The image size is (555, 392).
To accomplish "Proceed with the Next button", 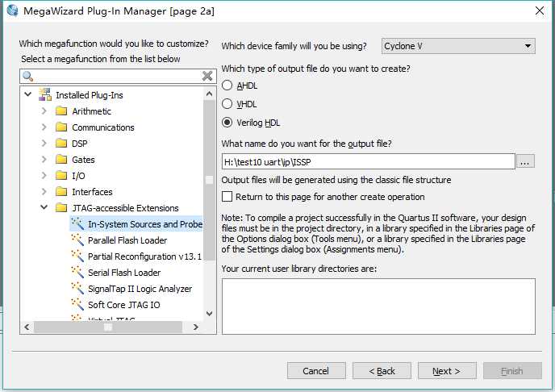I will [x=447, y=371].
